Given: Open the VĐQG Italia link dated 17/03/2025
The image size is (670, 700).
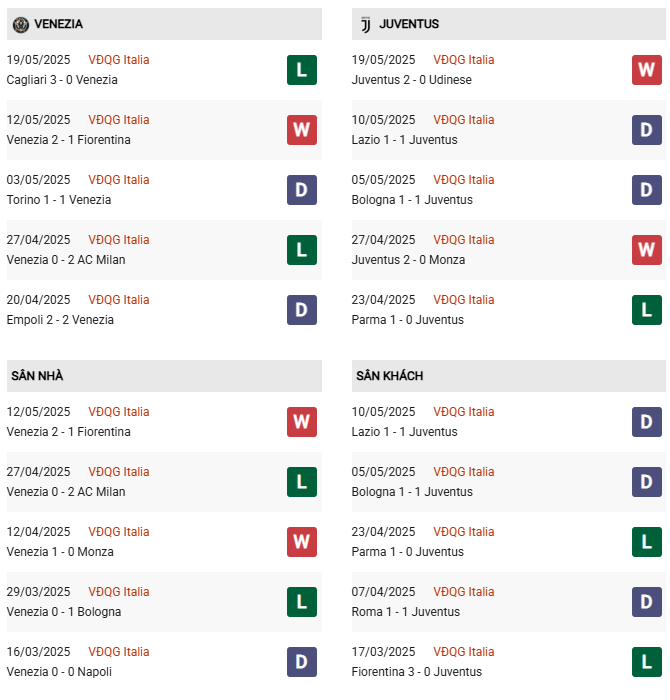Looking at the screenshot, I should point(463,652).
